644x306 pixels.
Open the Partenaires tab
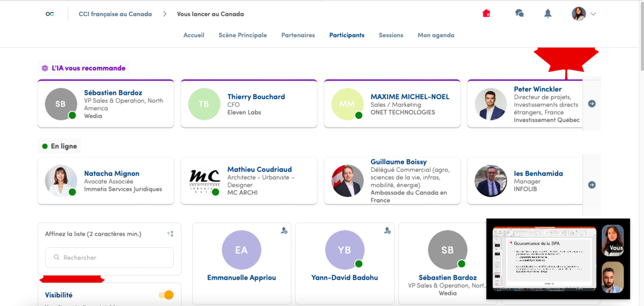[x=298, y=35]
